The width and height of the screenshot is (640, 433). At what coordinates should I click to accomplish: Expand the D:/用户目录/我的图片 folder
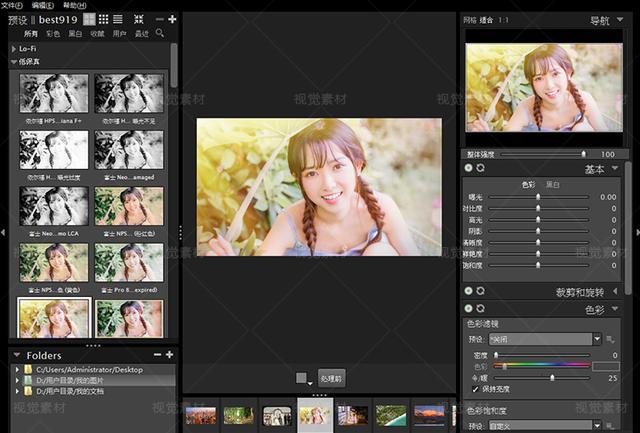(17, 380)
